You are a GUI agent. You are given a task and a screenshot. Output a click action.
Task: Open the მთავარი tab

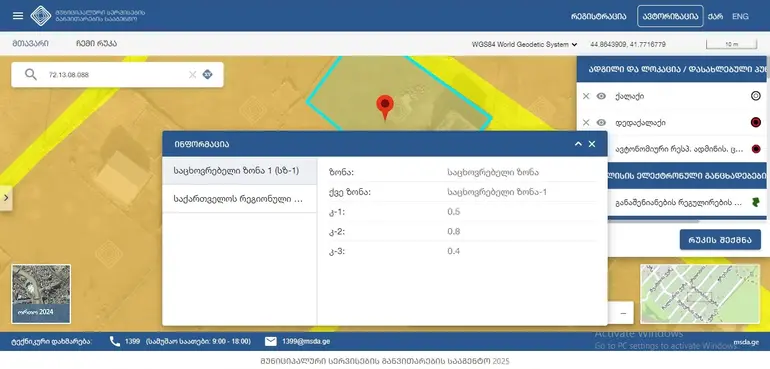pos(30,44)
